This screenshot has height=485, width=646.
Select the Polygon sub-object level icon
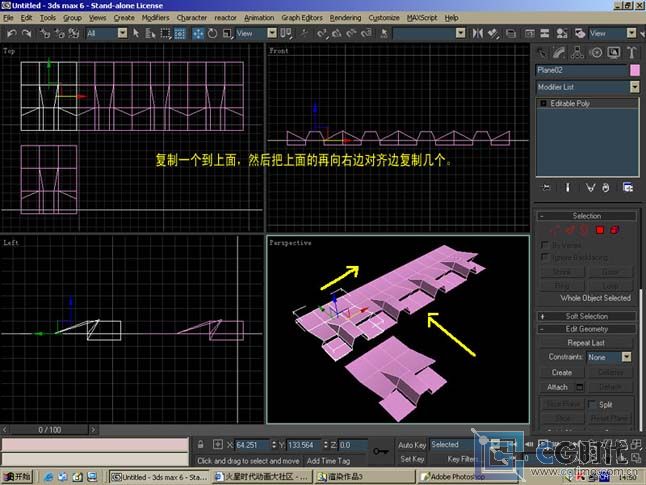tap(600, 230)
